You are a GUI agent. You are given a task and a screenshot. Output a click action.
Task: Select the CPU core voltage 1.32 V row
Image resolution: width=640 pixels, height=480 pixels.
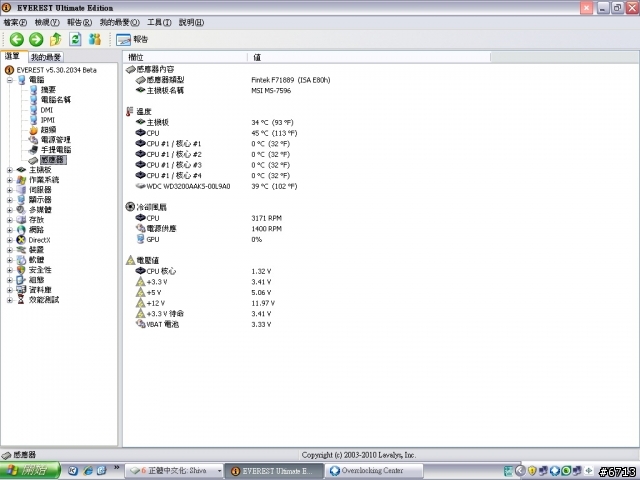pyautogui.click(x=203, y=271)
